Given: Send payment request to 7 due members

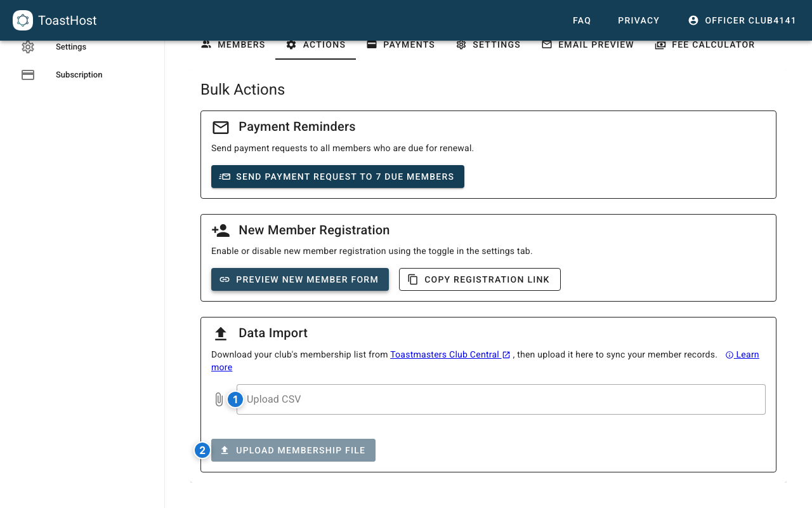Looking at the screenshot, I should coord(337,177).
